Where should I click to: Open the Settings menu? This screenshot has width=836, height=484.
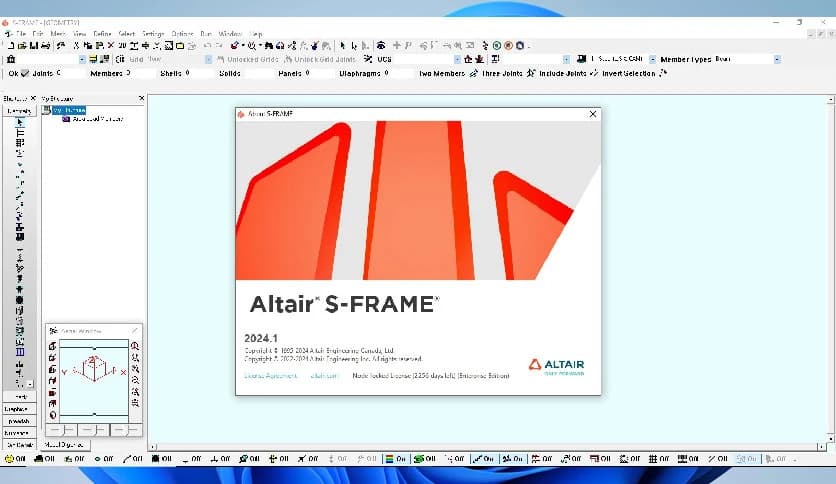153,33
